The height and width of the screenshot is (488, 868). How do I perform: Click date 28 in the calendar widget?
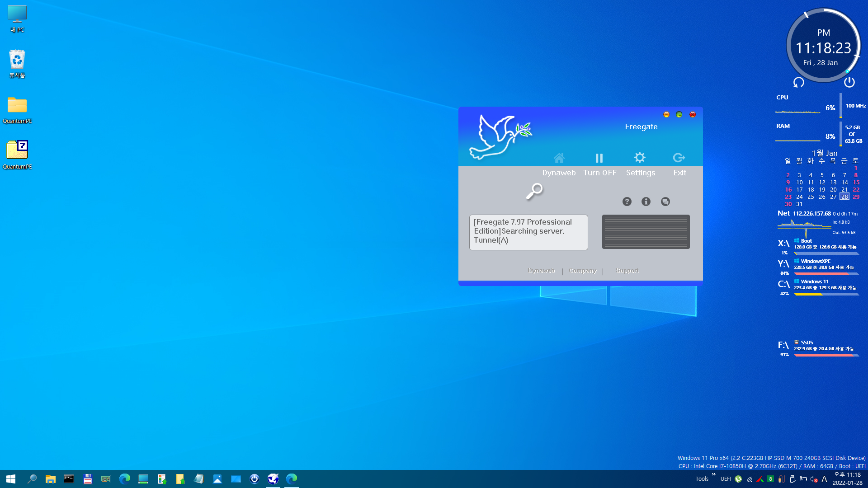tap(844, 197)
